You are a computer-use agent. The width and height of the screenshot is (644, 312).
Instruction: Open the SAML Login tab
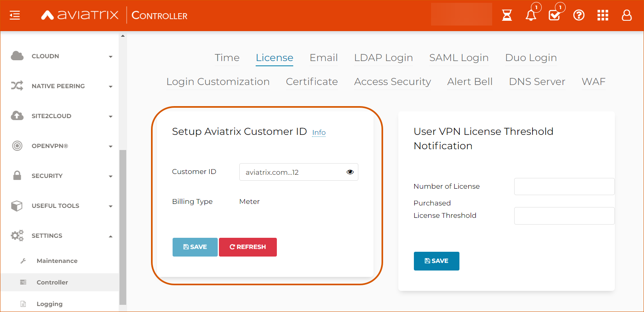click(x=459, y=58)
